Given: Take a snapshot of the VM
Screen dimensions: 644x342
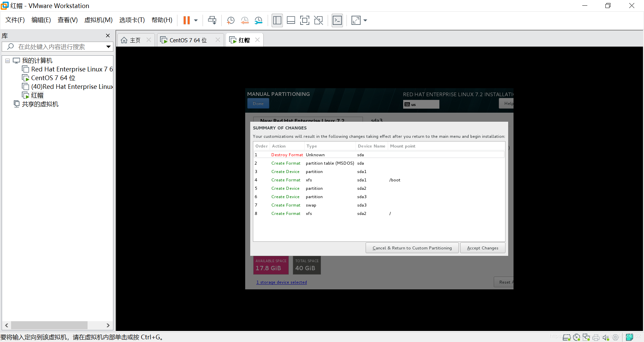Looking at the screenshot, I should pyautogui.click(x=230, y=20).
